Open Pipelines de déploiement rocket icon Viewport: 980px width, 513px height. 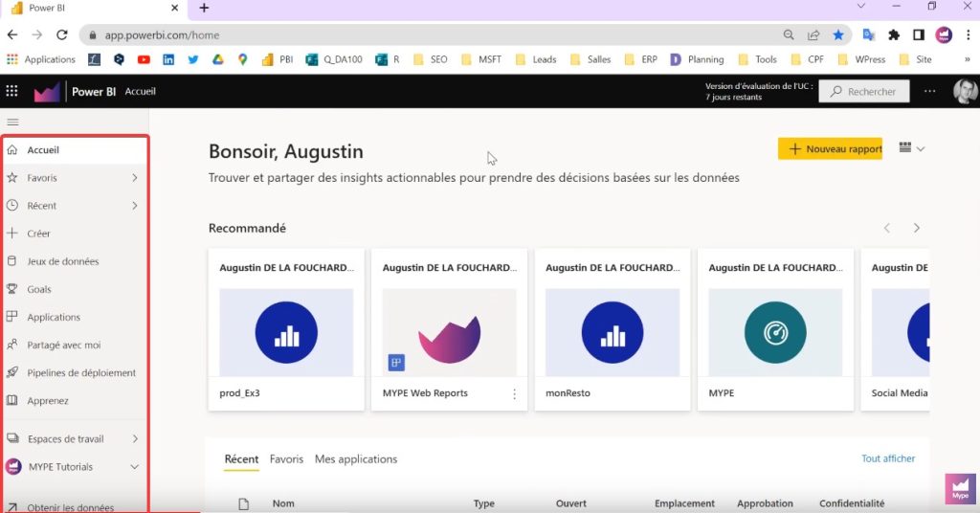(11, 372)
